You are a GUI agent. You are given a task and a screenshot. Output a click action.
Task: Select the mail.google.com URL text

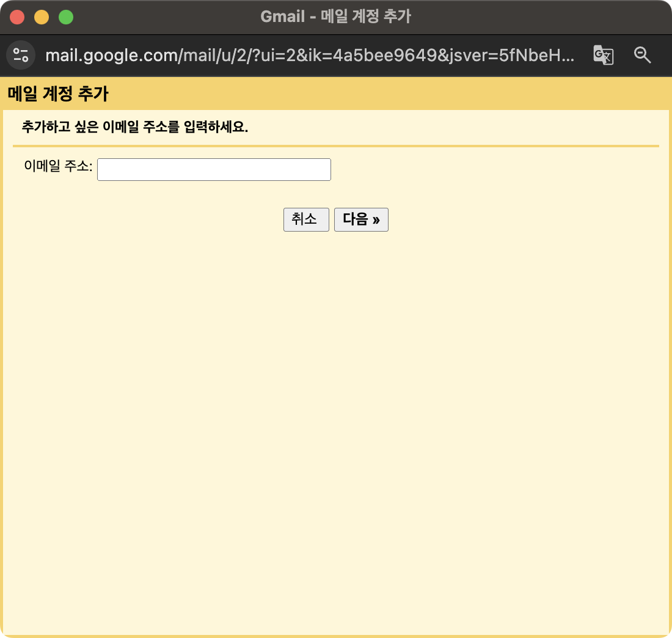point(310,56)
